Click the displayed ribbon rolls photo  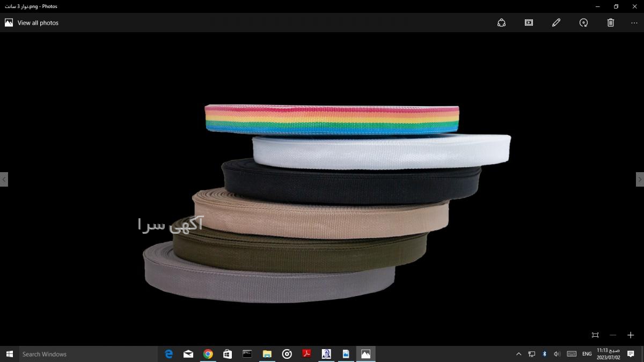pos(327,204)
